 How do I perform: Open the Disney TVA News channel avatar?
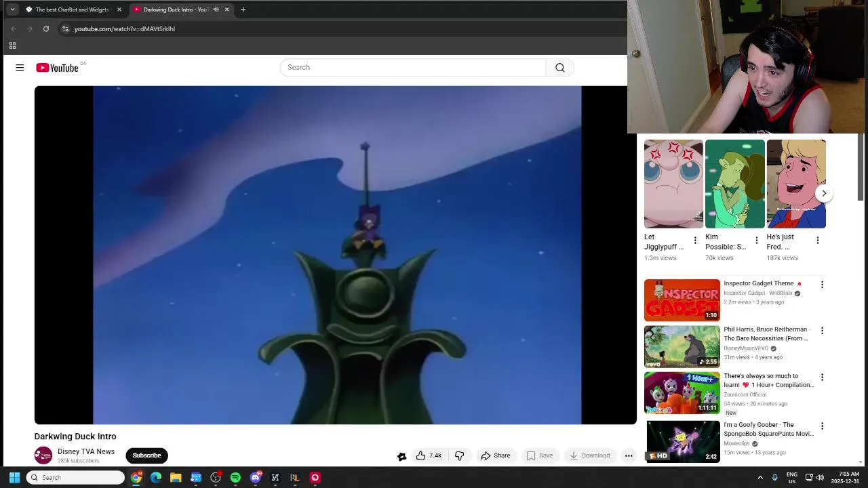click(43, 455)
